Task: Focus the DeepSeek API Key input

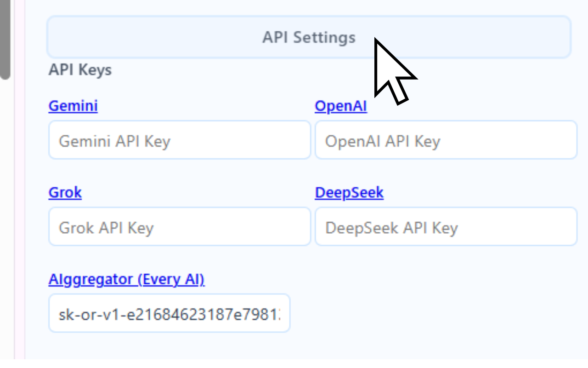Action: (x=446, y=227)
